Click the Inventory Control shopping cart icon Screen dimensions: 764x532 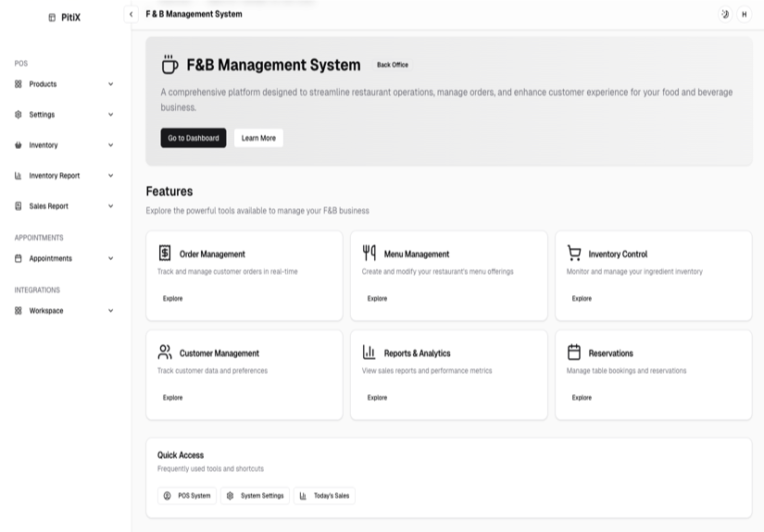tap(574, 254)
